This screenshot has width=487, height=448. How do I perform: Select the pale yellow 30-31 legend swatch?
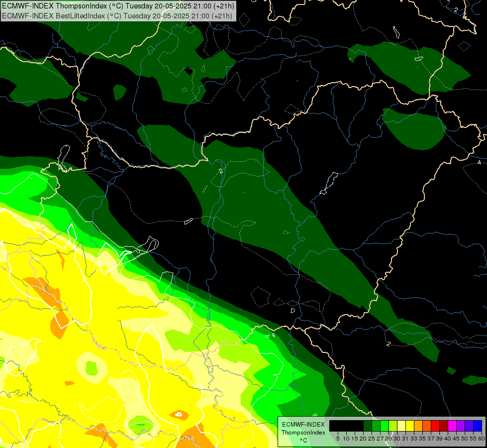401,426
